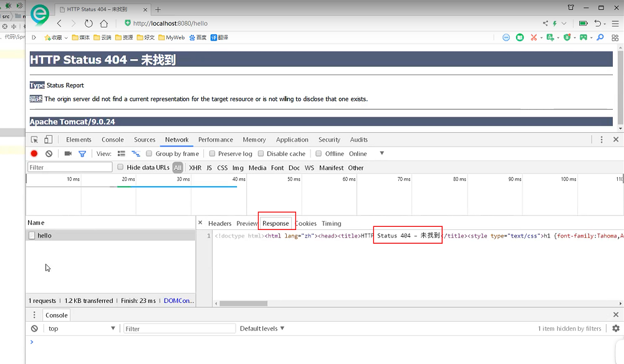Close the request details pane
Screen dimensions: 624x364
pos(200,223)
